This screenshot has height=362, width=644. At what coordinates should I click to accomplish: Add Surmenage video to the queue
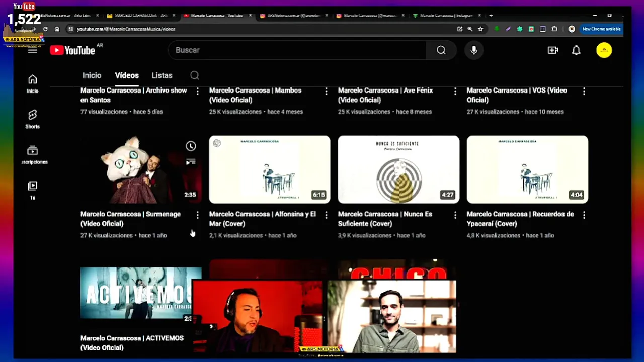pos(191,162)
